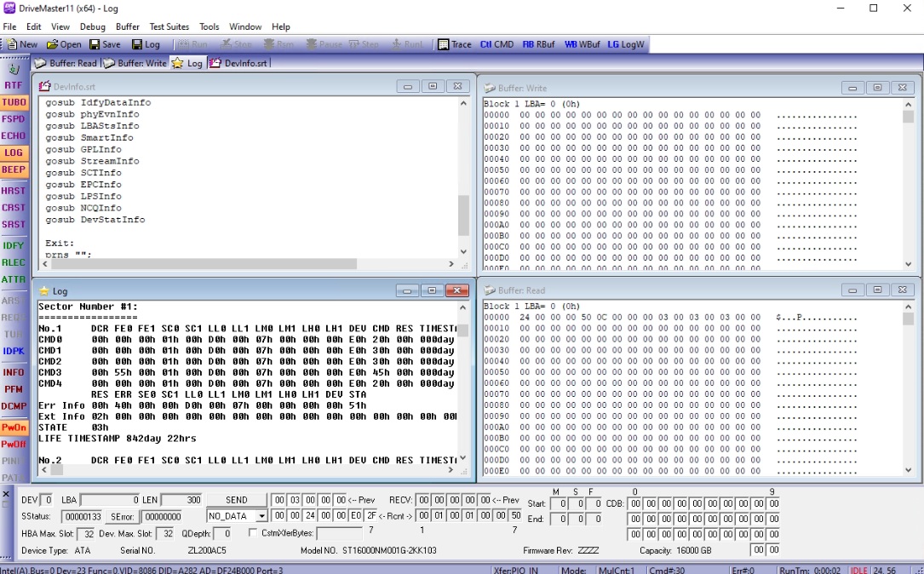Screen dimensions: 924x574
Task: Open the File menu
Action: pos(10,26)
